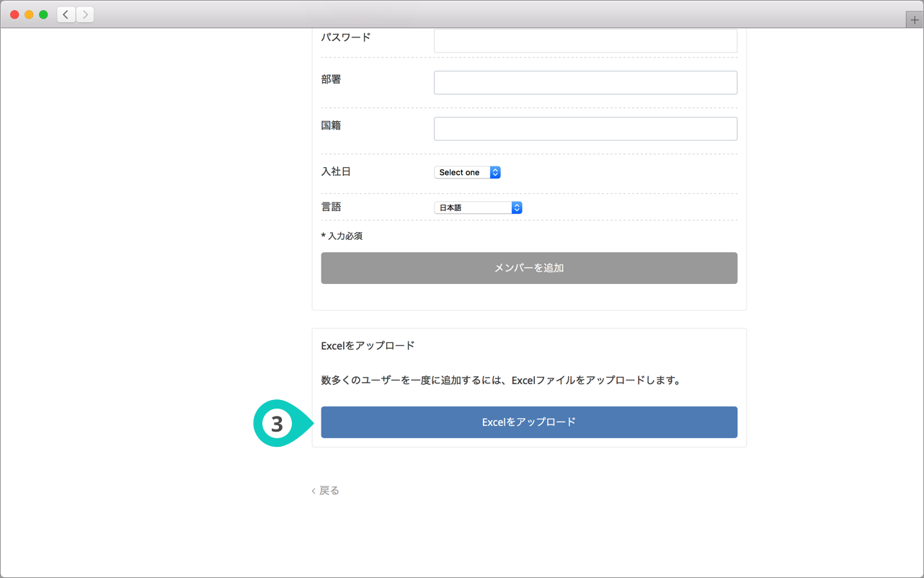Image resolution: width=924 pixels, height=578 pixels.
Task: Open the 入社日 'Select one' dropdown
Action: tap(467, 172)
